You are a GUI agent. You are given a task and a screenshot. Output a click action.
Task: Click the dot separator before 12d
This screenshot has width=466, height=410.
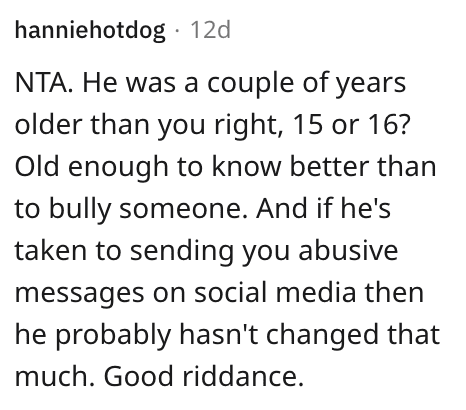(177, 31)
